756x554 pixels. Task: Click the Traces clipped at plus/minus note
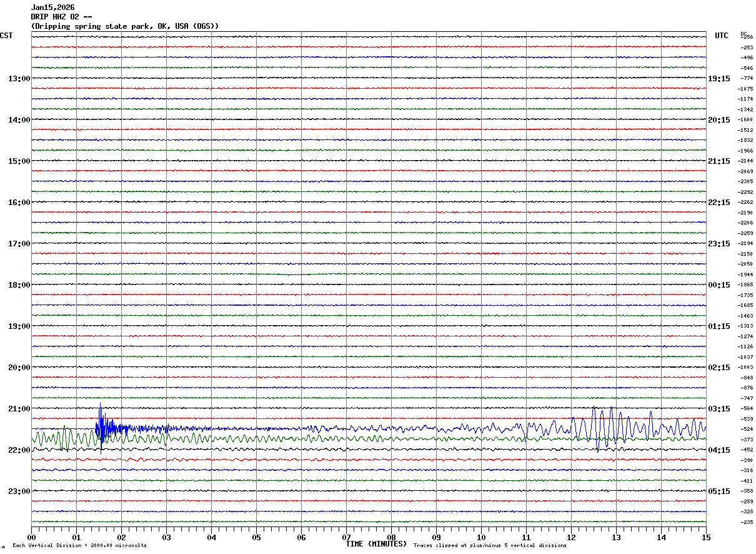(x=490, y=545)
